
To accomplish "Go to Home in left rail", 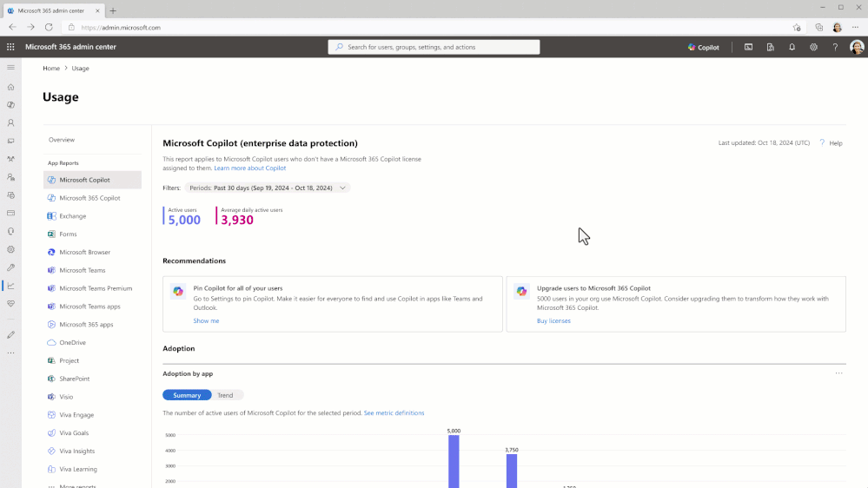I will coord(10,87).
